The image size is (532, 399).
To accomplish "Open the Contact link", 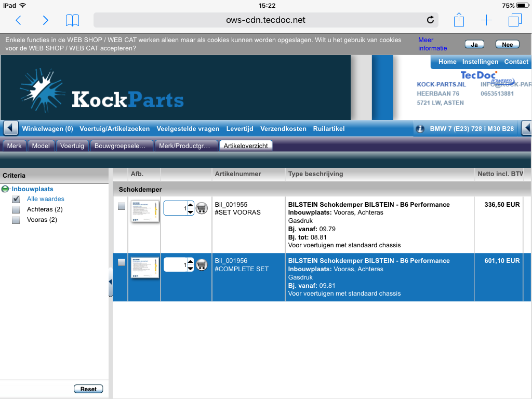I will point(516,62).
